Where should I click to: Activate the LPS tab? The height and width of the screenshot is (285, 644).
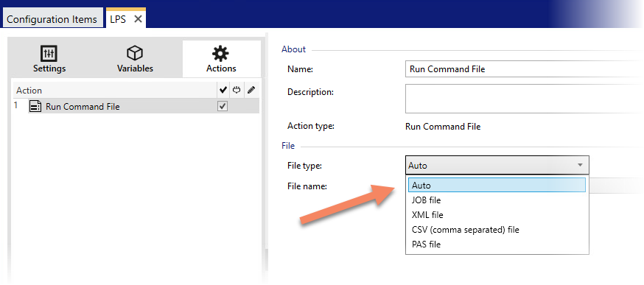[x=118, y=19]
